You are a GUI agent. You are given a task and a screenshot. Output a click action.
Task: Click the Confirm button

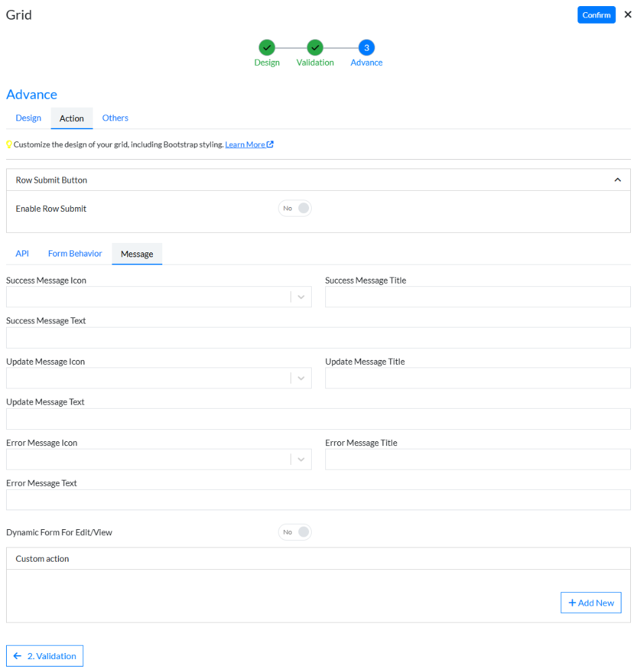(x=596, y=14)
